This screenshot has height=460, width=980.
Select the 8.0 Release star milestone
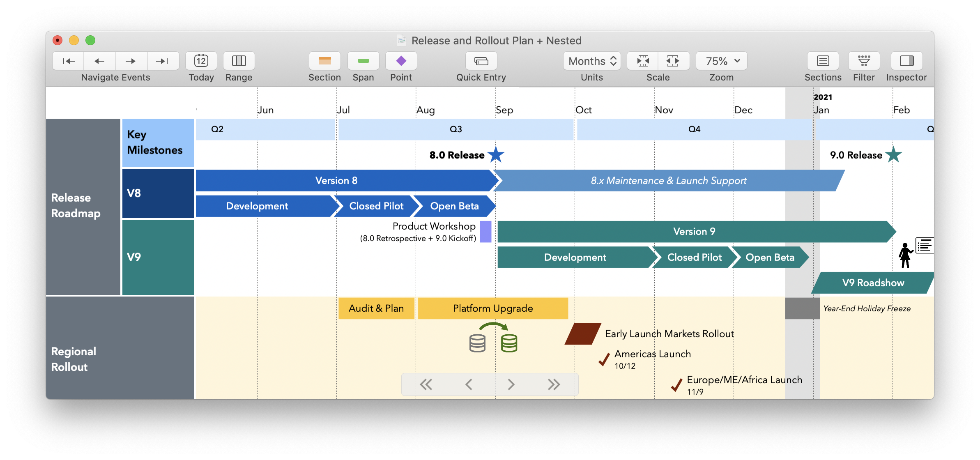pos(495,155)
